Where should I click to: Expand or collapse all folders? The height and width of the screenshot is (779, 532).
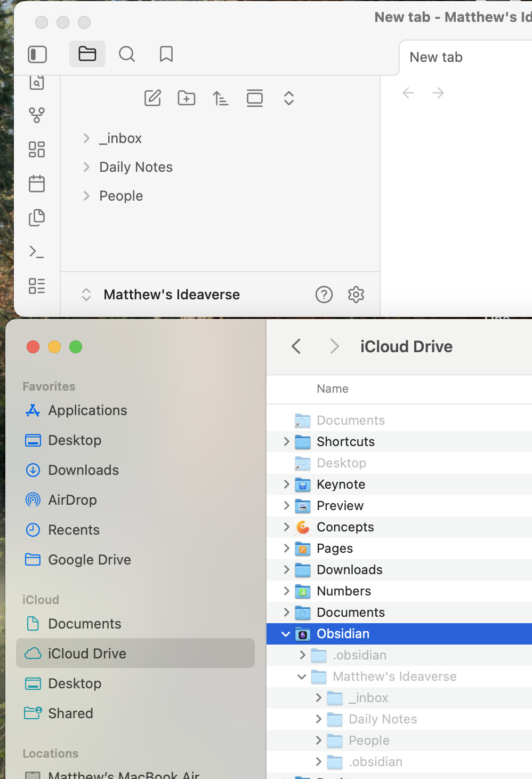tap(289, 98)
